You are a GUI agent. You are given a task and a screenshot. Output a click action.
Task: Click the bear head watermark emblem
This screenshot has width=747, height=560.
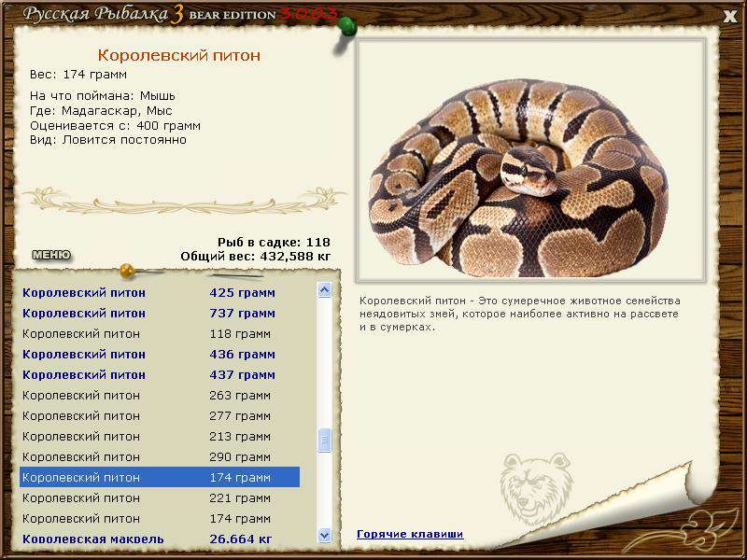tap(535, 489)
